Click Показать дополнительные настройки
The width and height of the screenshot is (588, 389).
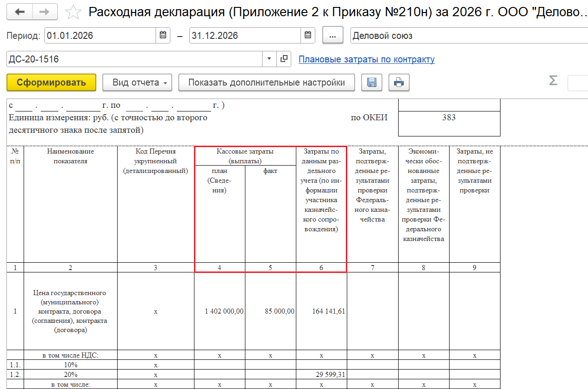[267, 83]
